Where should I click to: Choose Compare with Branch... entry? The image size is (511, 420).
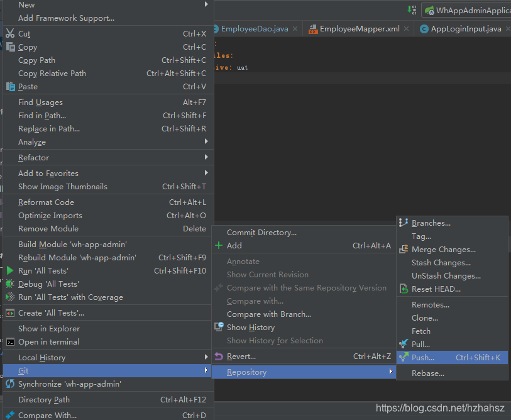(x=304, y=314)
